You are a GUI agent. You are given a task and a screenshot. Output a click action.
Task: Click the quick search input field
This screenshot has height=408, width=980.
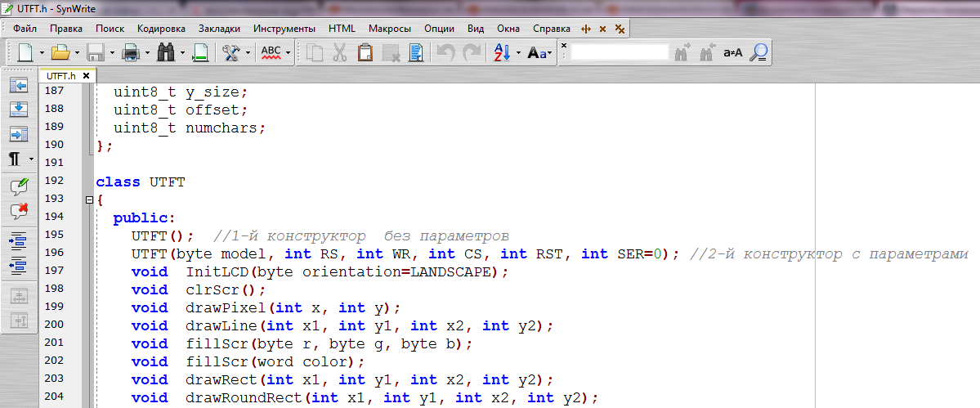pyautogui.click(x=619, y=52)
